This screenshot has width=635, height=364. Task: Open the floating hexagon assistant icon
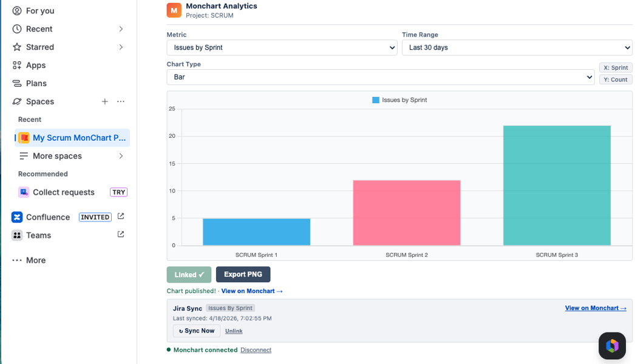pyautogui.click(x=613, y=346)
